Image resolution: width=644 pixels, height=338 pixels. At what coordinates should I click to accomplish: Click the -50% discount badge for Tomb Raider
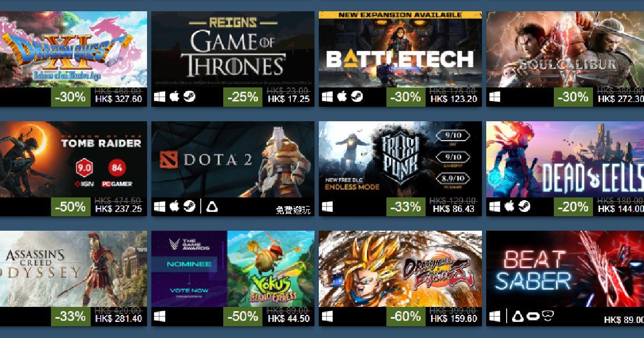click(x=71, y=207)
